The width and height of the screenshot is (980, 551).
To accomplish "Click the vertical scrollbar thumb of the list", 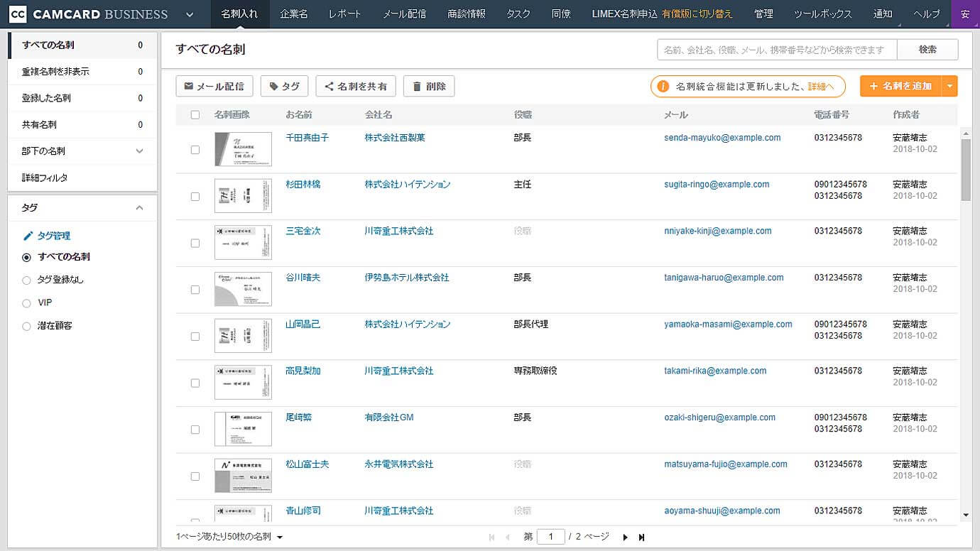I will click(966, 169).
